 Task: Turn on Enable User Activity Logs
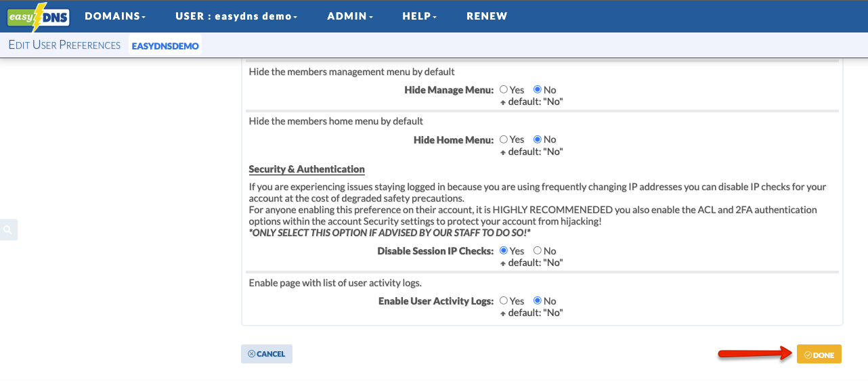(x=504, y=300)
